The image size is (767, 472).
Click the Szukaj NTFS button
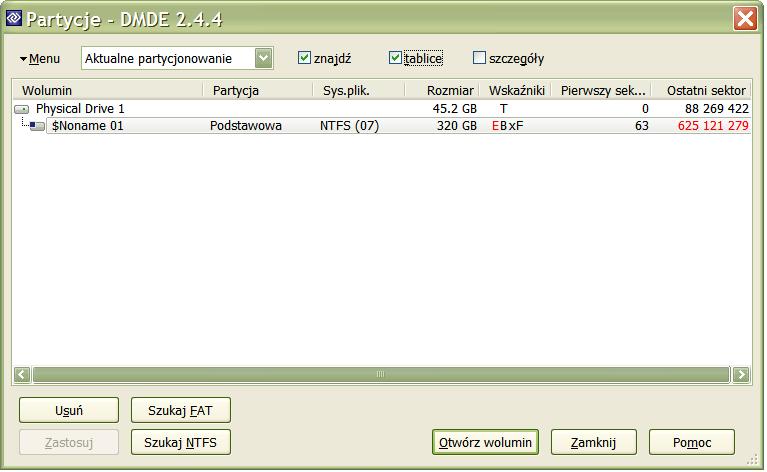coord(180,443)
